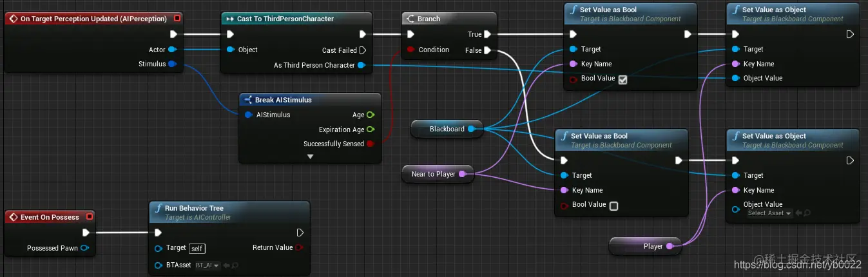Viewport: 868px width, 277px height.
Task: Click the Successfully Sensed output pin
Action: (370, 144)
